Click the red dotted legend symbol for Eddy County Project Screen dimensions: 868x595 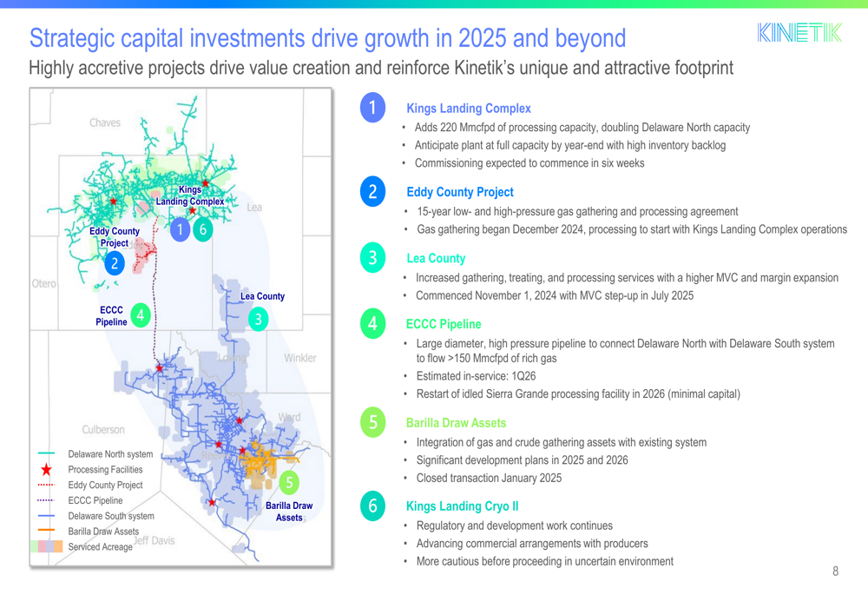click(x=47, y=485)
